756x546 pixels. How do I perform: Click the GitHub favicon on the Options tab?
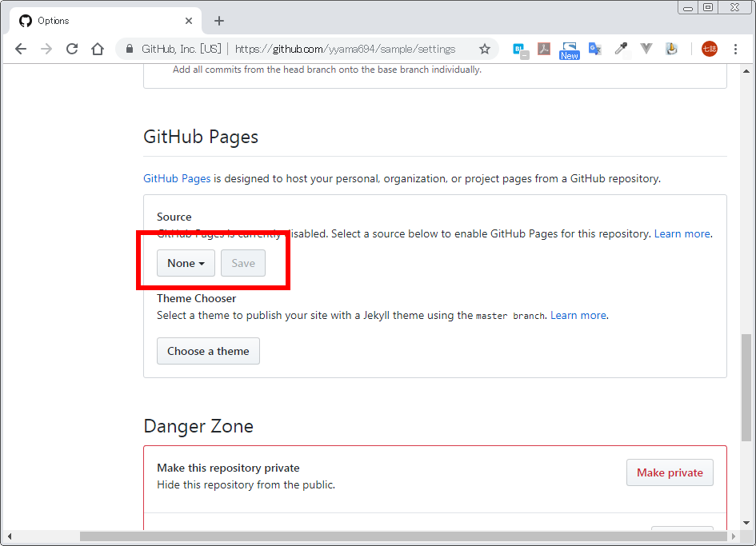pos(26,21)
